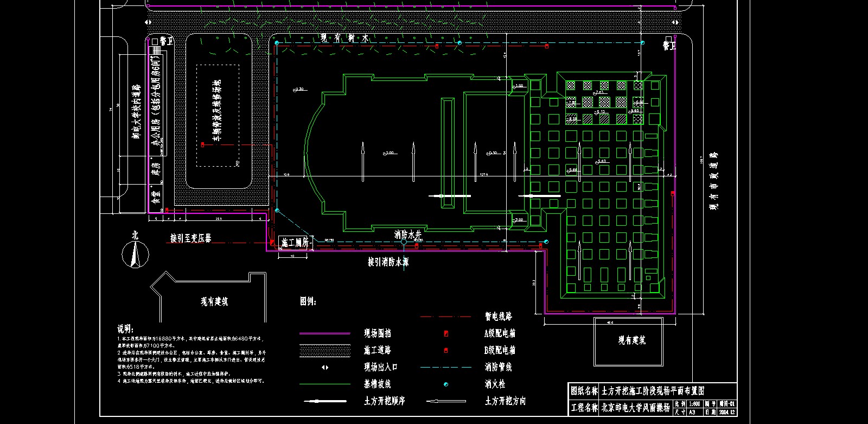This screenshot has height=424, width=868.
Task: Select the scale value 1:600
Action: (694, 404)
